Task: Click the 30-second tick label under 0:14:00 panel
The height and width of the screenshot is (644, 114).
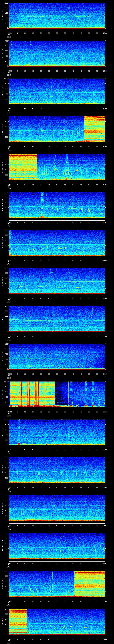Action: pos(57,33)
